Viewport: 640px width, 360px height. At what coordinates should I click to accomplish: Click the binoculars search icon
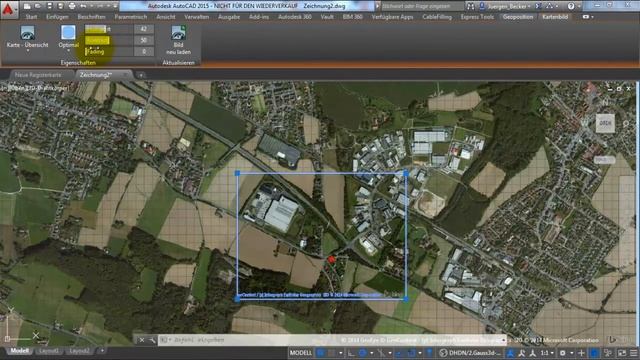coord(471,6)
